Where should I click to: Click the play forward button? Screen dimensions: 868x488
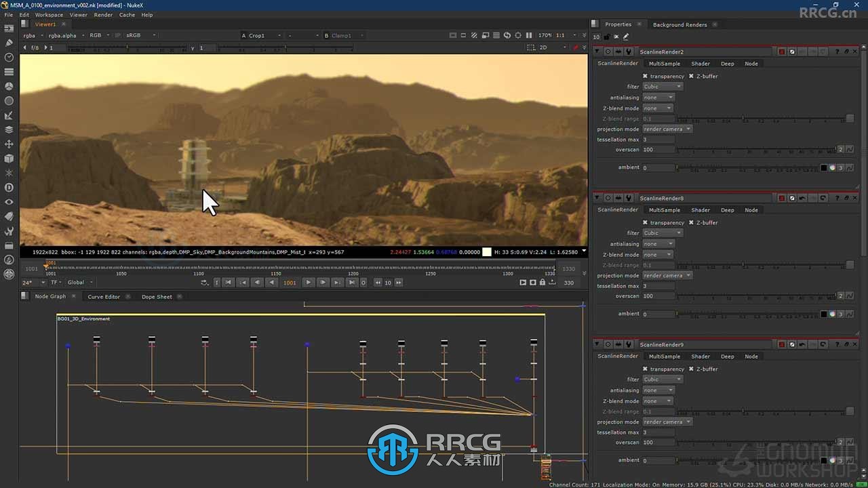308,283
